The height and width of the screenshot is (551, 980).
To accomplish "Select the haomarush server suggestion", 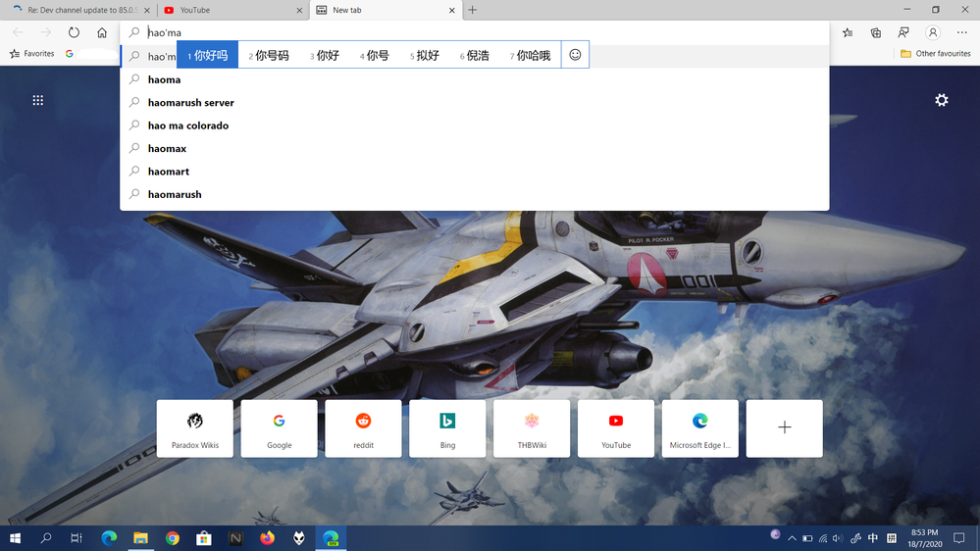I will click(x=475, y=102).
